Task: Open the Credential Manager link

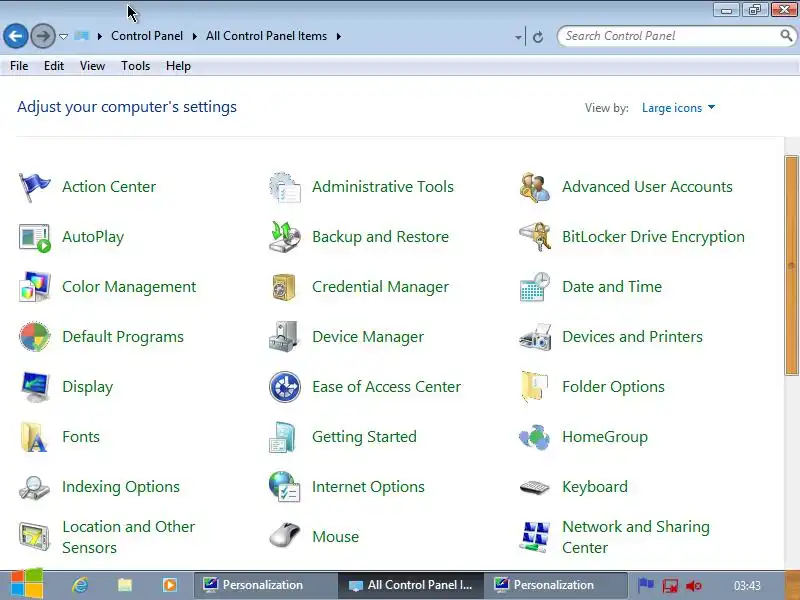Action: (380, 287)
